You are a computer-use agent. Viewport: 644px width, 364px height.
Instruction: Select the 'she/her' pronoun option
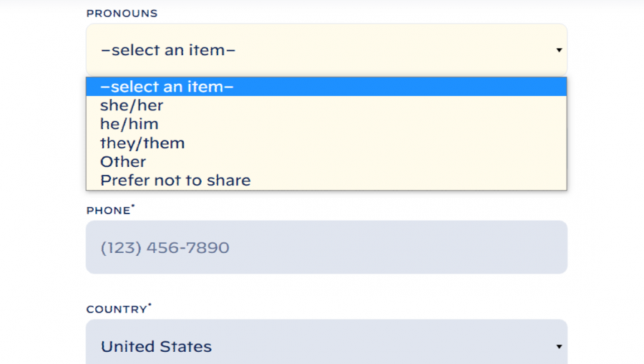(x=132, y=105)
